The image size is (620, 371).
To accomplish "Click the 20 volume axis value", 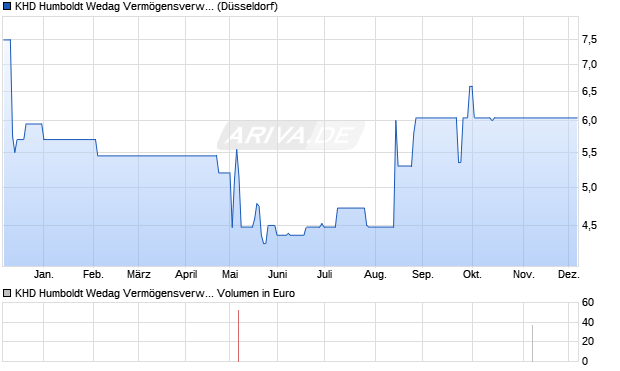I will 588,341.
